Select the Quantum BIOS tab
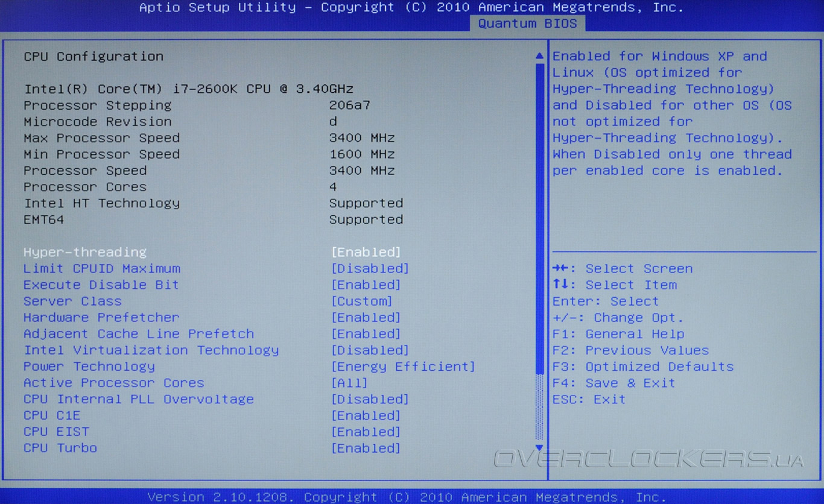 tap(527, 24)
